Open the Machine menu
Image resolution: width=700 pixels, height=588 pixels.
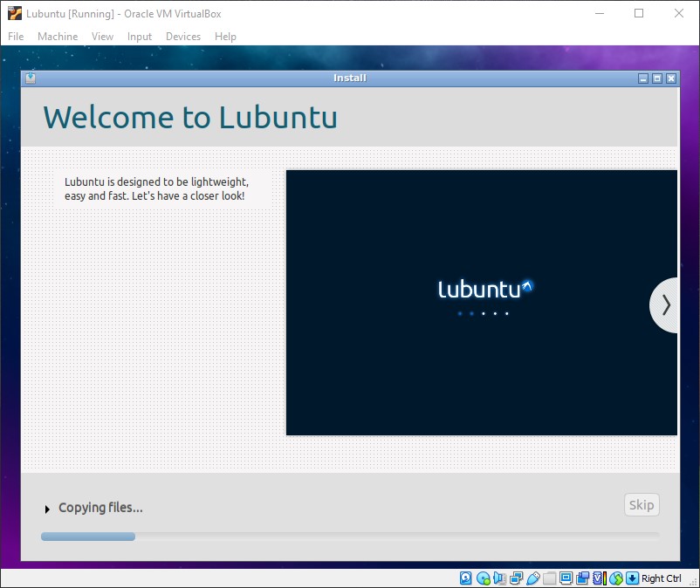pos(58,37)
